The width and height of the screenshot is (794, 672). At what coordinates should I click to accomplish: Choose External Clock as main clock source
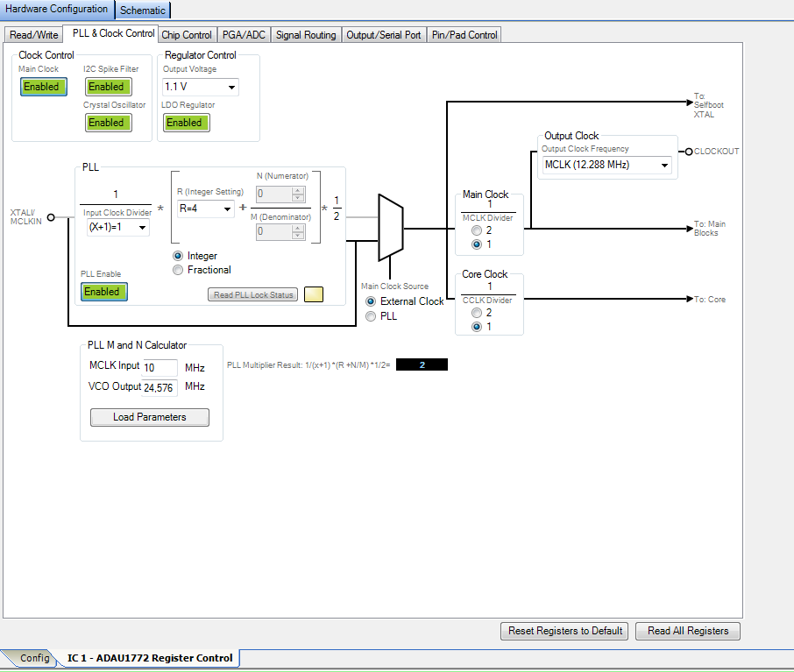371,301
